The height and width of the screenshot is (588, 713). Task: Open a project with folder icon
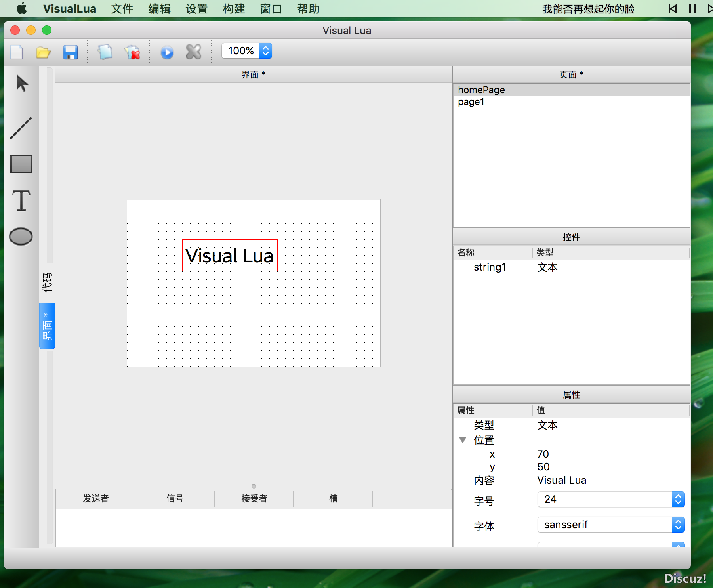pyautogui.click(x=43, y=52)
